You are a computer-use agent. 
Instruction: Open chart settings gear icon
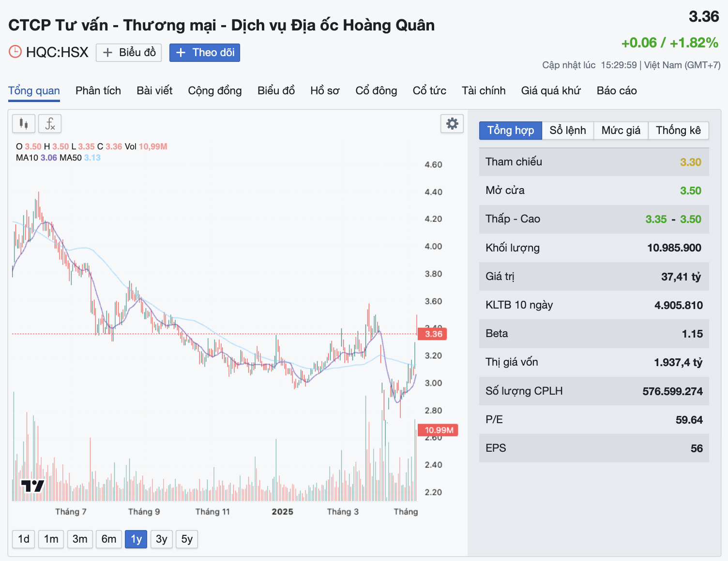[452, 124]
